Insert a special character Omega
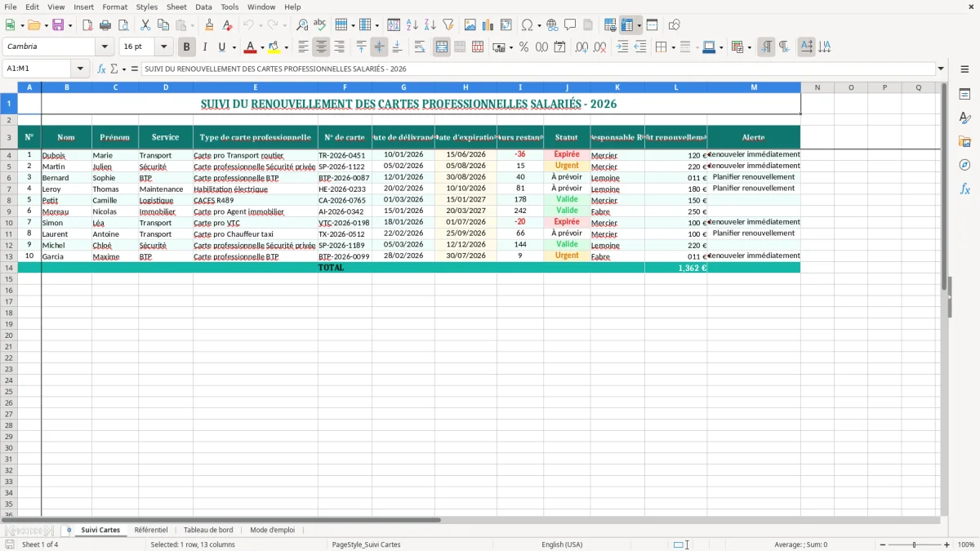The height and width of the screenshot is (551, 980). point(528,25)
